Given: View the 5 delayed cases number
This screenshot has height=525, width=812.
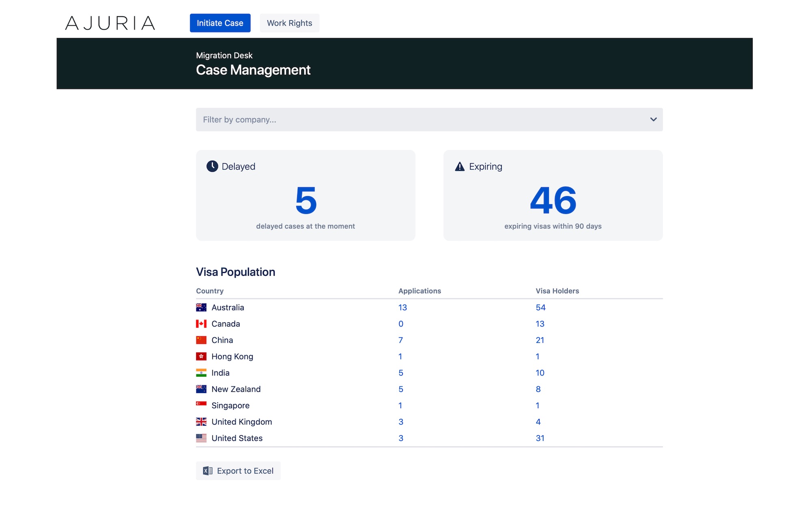Looking at the screenshot, I should (306, 200).
